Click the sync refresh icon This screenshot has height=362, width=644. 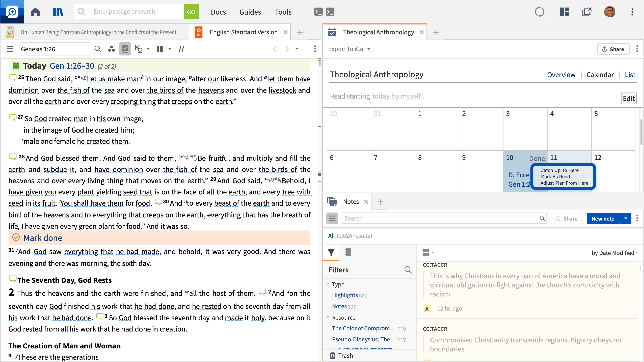coord(539,12)
